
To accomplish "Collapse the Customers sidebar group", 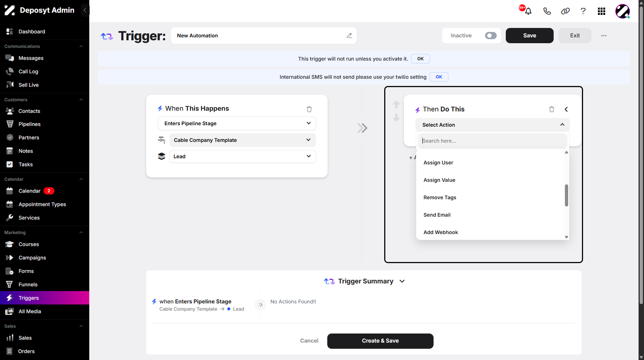I will pos(81,100).
